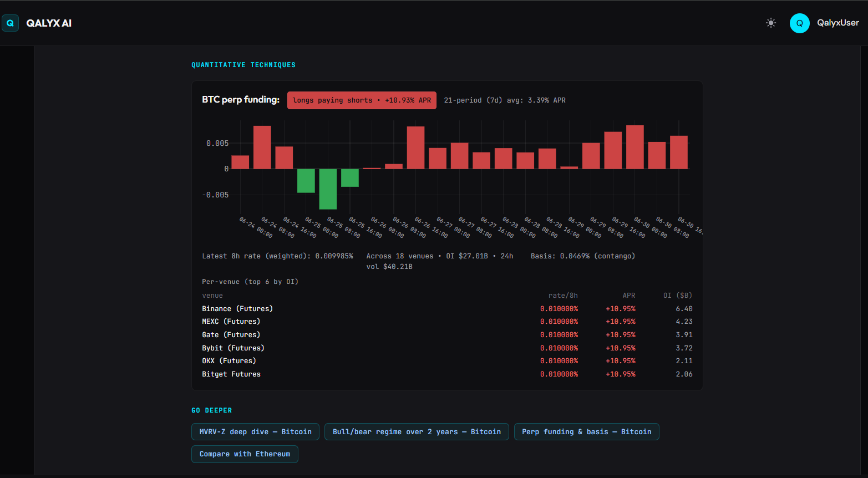The image size is (868, 478).
Task: Open Perp funding & basis – Bitcoin
Action: point(586,431)
